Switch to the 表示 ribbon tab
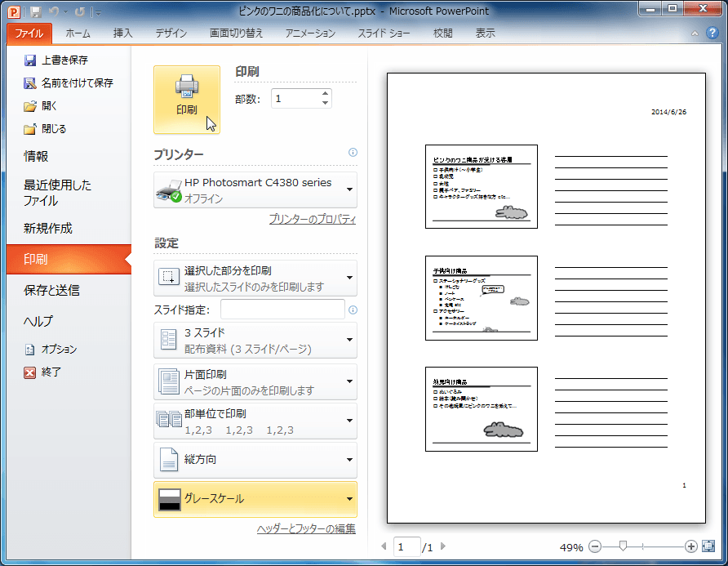Screen dimensions: 728x566 (485, 33)
